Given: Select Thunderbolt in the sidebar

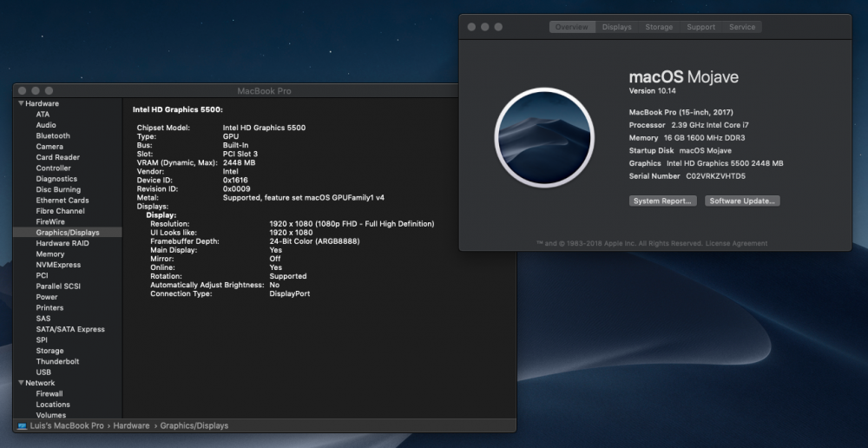Looking at the screenshot, I should 57,361.
